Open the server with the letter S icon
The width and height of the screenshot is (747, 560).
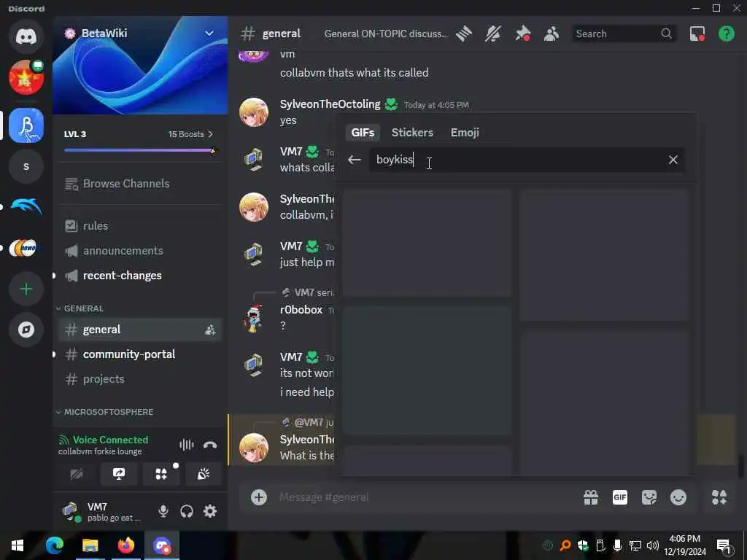coord(26,167)
